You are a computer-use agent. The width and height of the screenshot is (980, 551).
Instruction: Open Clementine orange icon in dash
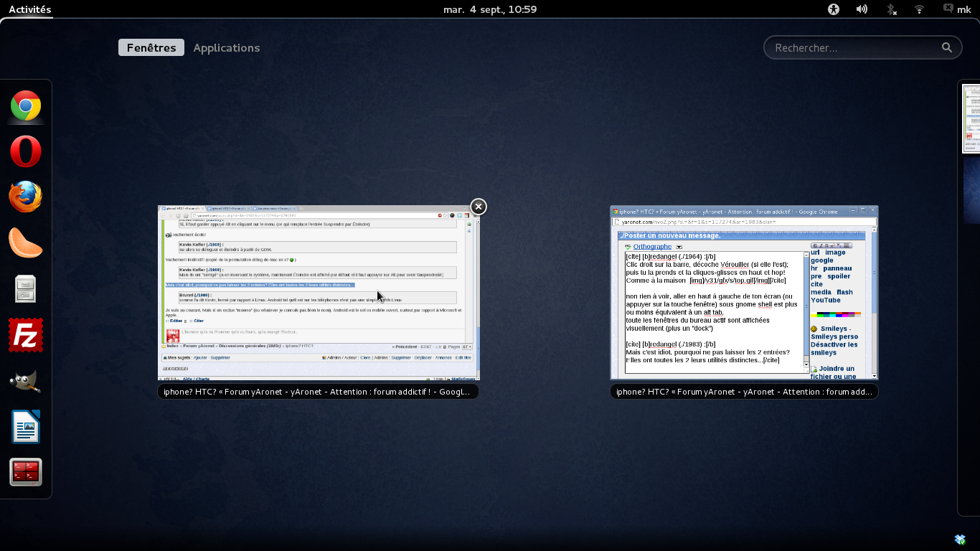tap(26, 242)
